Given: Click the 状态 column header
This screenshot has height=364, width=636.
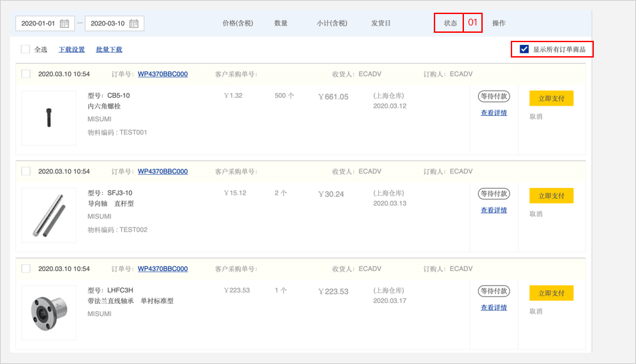Looking at the screenshot, I should 450,23.
